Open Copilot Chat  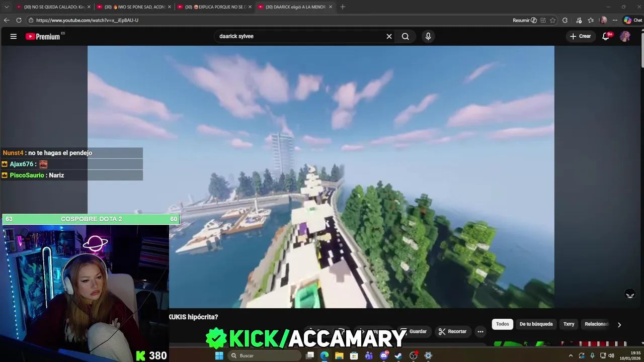tap(633, 20)
